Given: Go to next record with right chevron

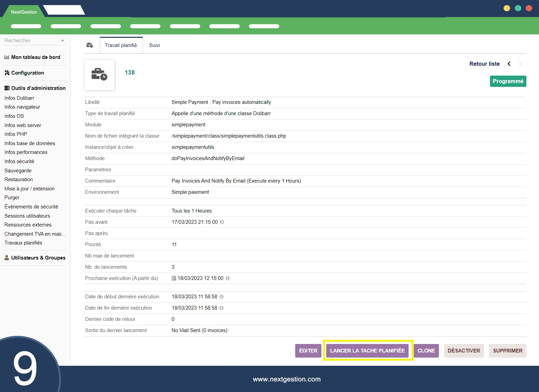Looking at the screenshot, I should tap(520, 64).
